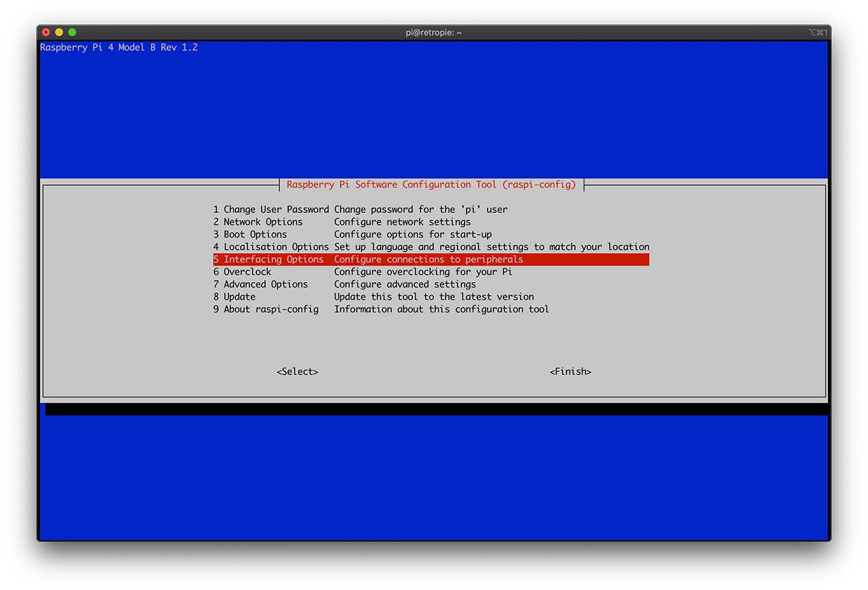
Task: Click 'Information about this configuration tool' description
Action: pos(441,309)
